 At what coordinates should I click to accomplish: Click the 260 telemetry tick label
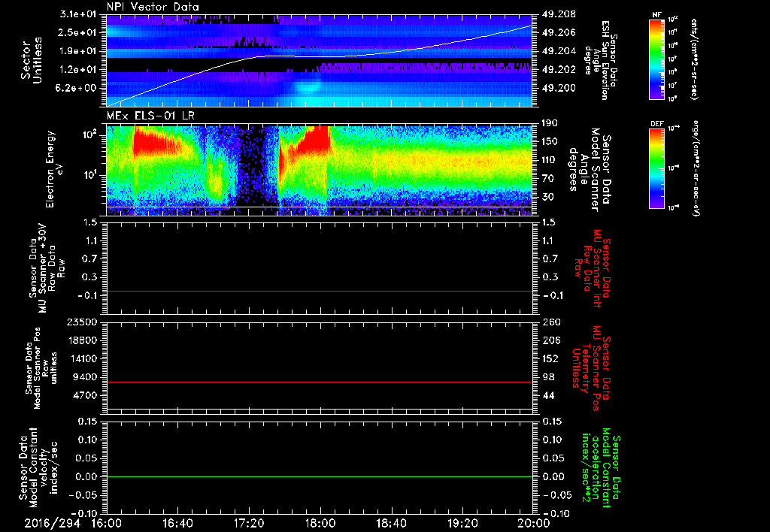click(x=550, y=322)
